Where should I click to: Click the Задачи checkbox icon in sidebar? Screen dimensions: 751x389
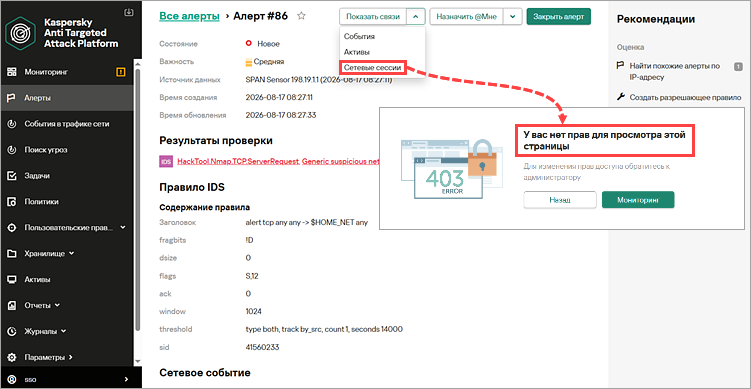12,176
